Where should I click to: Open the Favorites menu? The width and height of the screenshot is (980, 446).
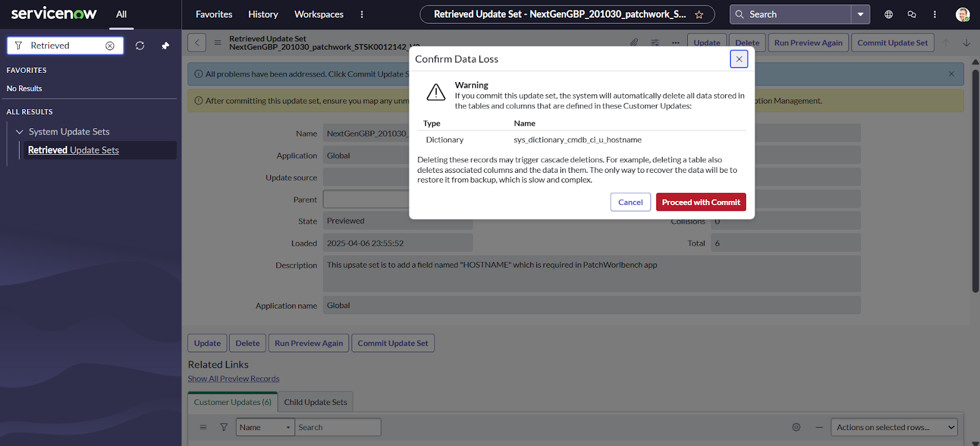[214, 14]
